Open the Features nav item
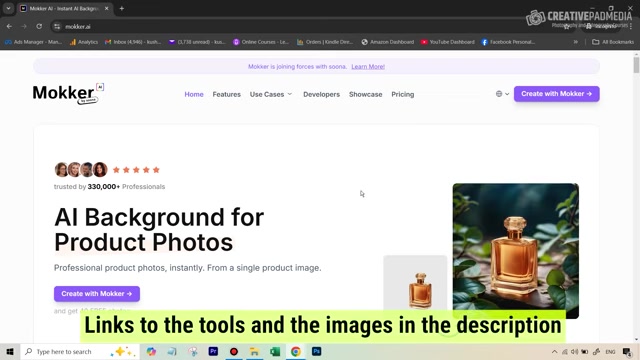This screenshot has height=360, width=640. click(x=227, y=94)
